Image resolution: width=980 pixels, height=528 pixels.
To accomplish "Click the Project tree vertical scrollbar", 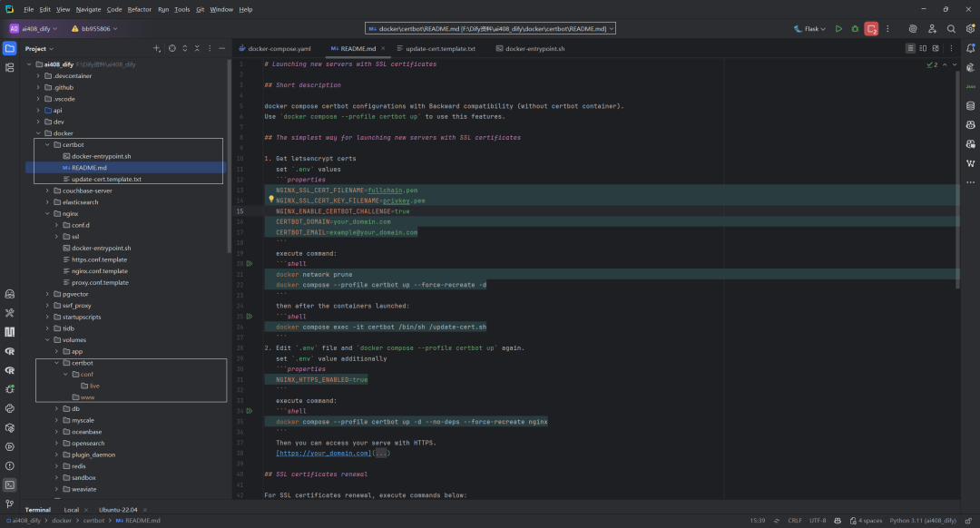I will pyautogui.click(x=229, y=156).
